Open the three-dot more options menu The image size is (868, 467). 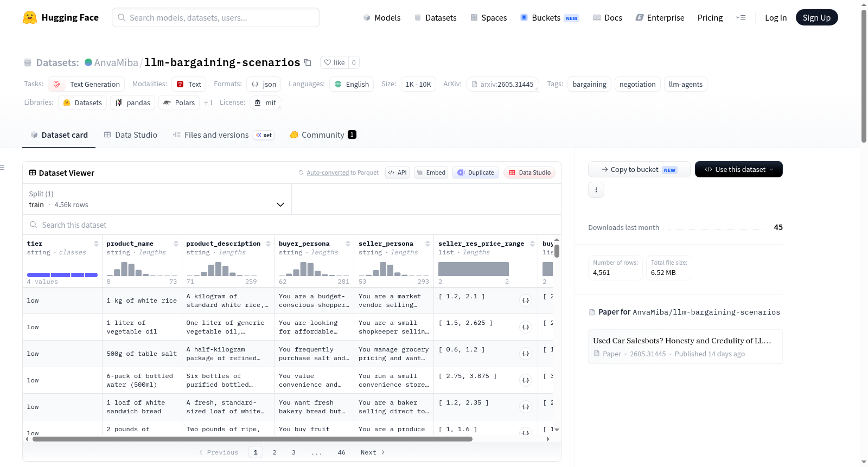click(x=596, y=190)
